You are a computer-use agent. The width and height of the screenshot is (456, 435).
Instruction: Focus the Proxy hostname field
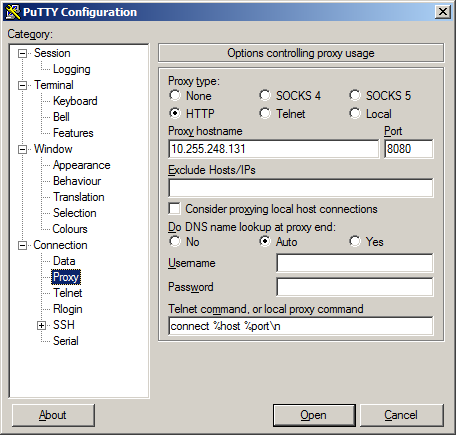273,149
